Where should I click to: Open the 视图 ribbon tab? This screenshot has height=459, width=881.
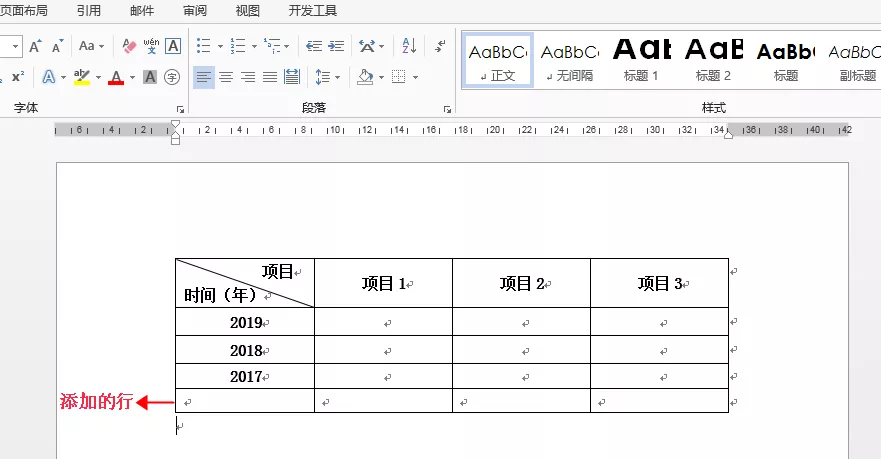coord(247,11)
